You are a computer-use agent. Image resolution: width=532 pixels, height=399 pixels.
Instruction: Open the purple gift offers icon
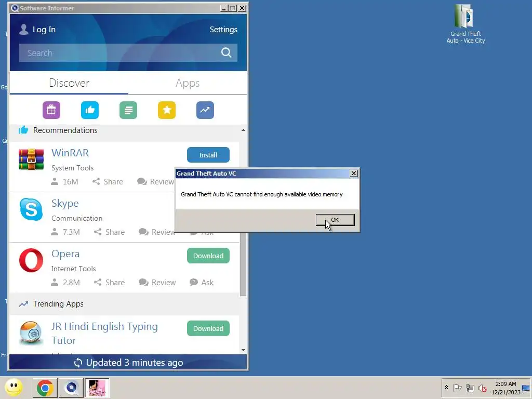[x=51, y=110]
